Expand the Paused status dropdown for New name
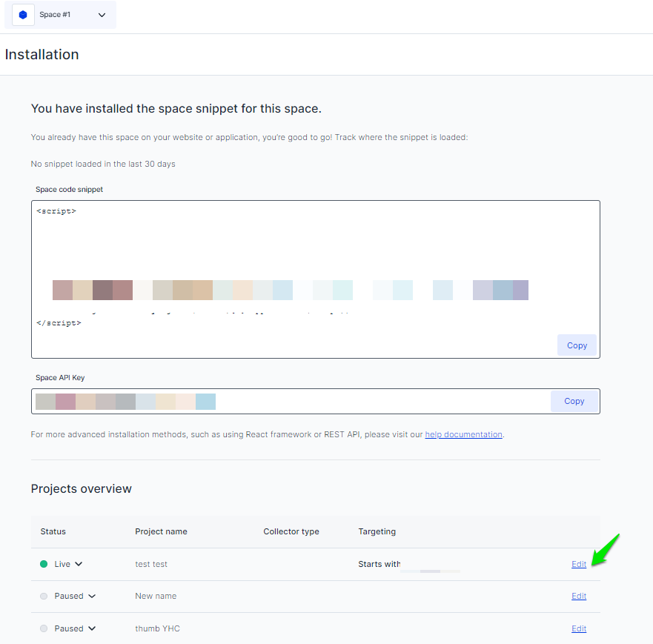This screenshot has width=653, height=644. 92,596
